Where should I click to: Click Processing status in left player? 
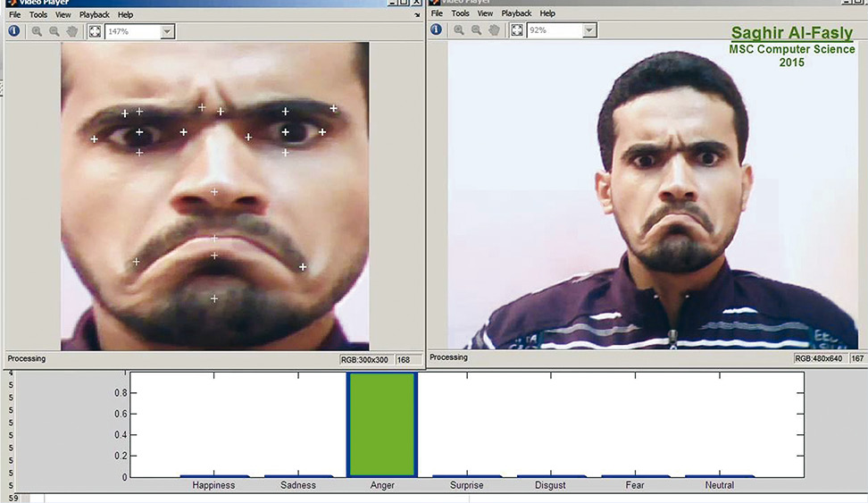(27, 358)
